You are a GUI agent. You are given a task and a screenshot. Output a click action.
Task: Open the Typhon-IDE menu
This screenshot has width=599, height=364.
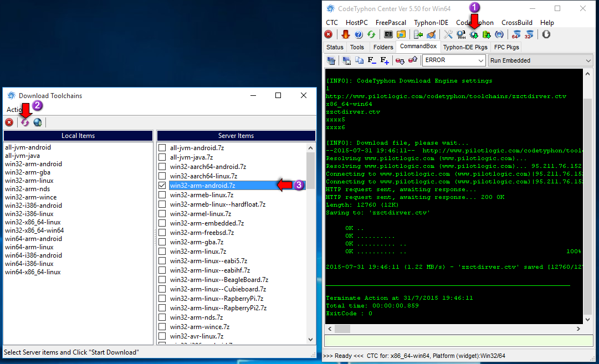pos(431,23)
